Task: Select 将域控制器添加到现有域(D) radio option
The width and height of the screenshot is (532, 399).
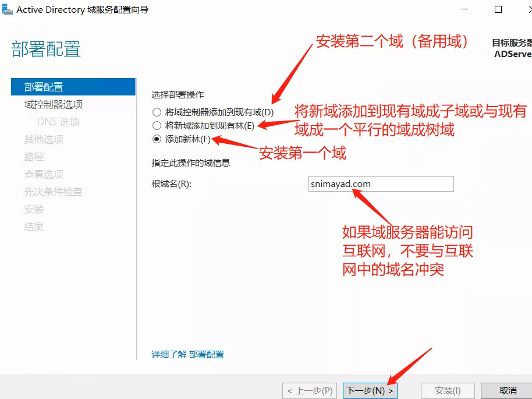Action: pyautogui.click(x=156, y=112)
